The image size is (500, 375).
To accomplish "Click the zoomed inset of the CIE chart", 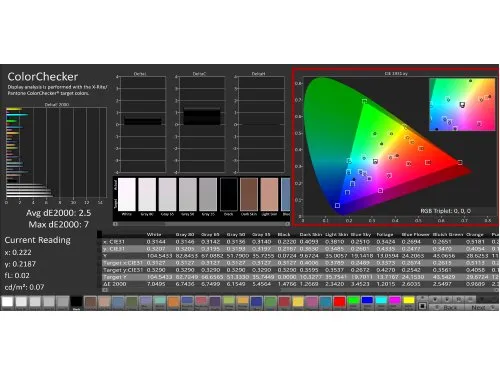I will (x=462, y=104).
